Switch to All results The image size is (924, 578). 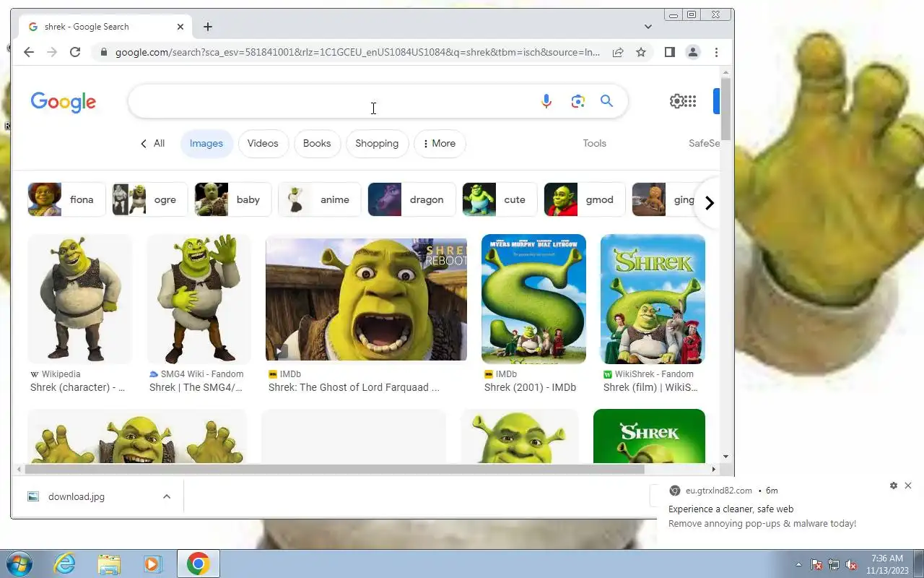(x=152, y=143)
